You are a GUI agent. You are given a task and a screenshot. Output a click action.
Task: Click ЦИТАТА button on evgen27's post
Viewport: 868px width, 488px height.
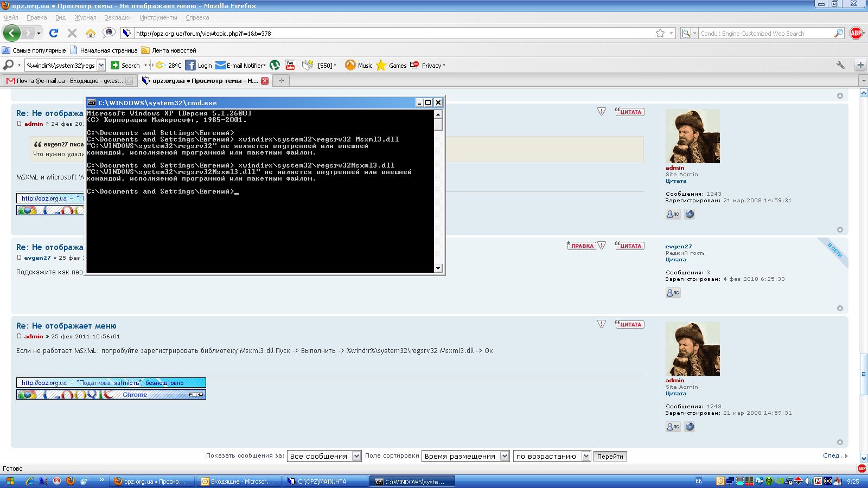click(629, 246)
